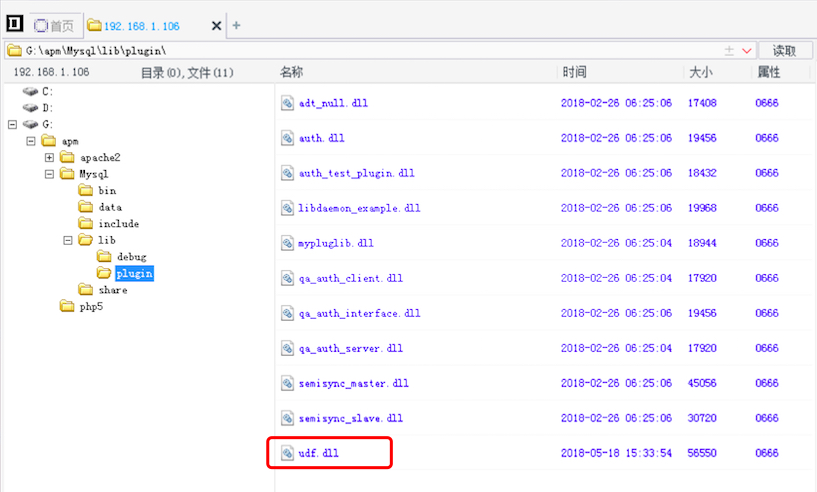Click the app logo icon at top left
The width and height of the screenshot is (817, 492).
tap(15, 23)
